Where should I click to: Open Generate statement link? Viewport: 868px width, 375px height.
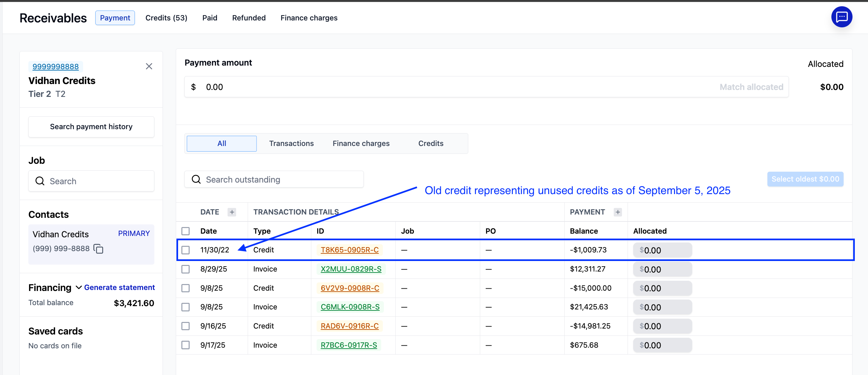coord(119,287)
